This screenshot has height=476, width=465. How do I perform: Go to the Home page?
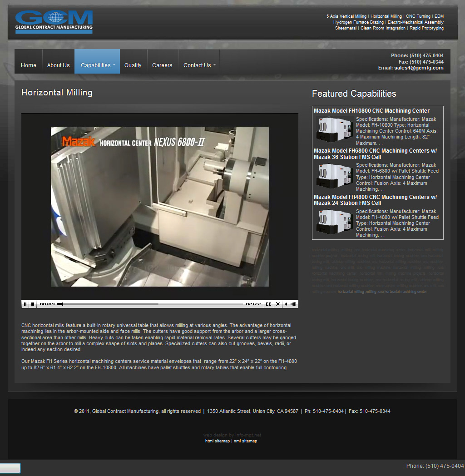(29, 65)
